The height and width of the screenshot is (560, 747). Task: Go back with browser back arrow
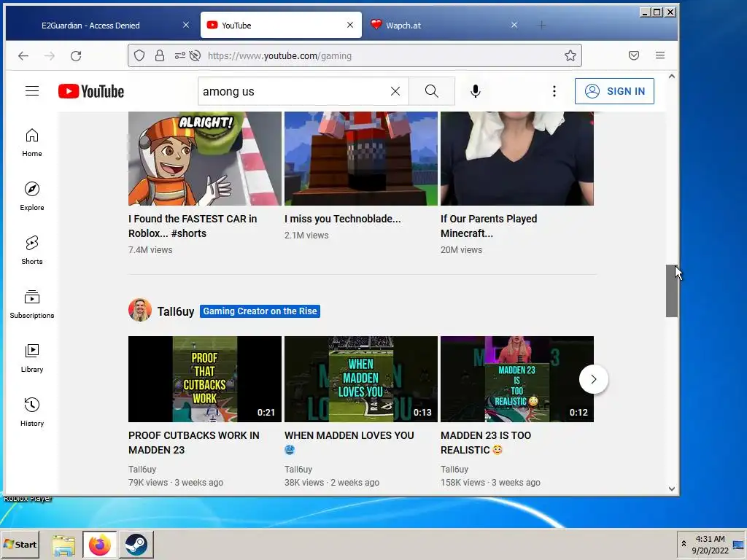coord(23,55)
